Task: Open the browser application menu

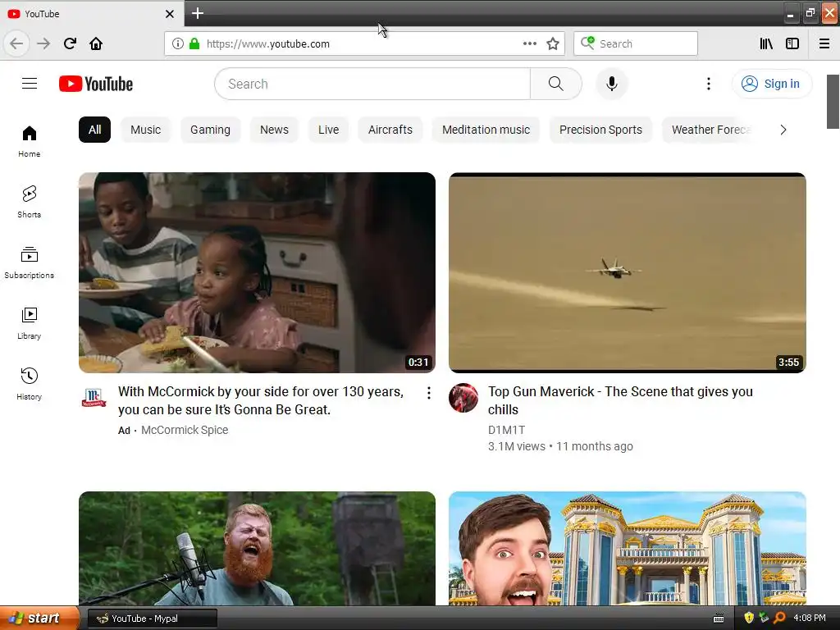Action: pos(824,43)
